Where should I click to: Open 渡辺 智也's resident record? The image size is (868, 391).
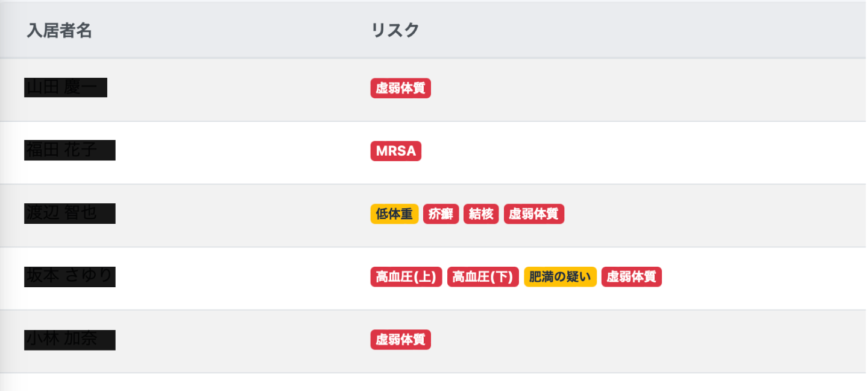coord(69,213)
